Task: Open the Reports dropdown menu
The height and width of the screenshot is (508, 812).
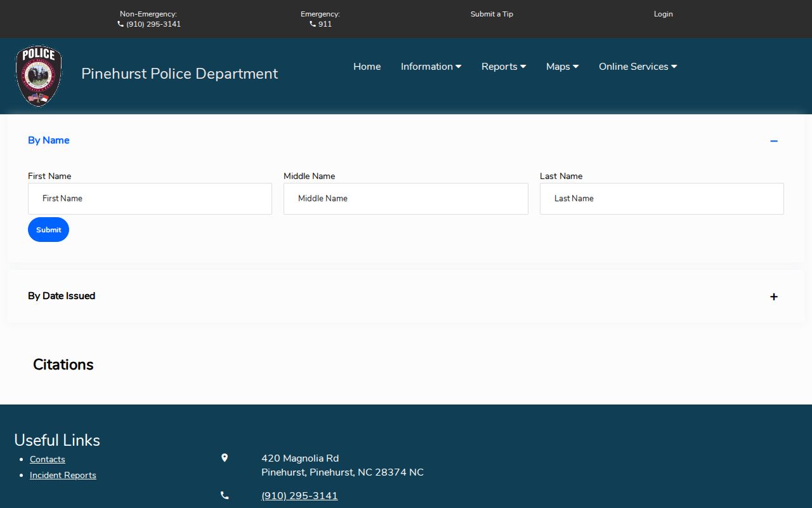Action: (504, 67)
